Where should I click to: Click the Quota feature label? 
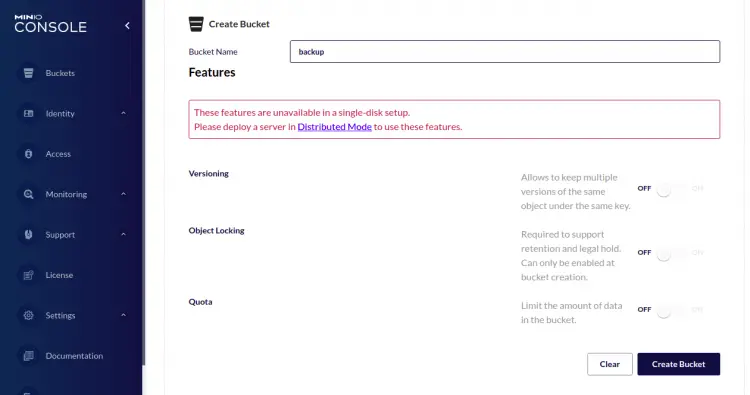[x=200, y=302]
